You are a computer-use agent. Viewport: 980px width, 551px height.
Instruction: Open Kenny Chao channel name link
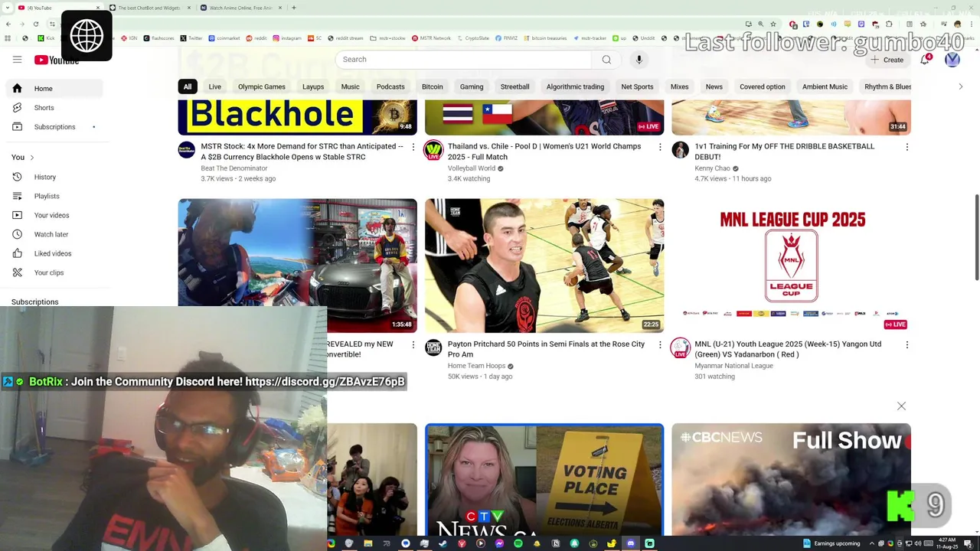pos(712,168)
